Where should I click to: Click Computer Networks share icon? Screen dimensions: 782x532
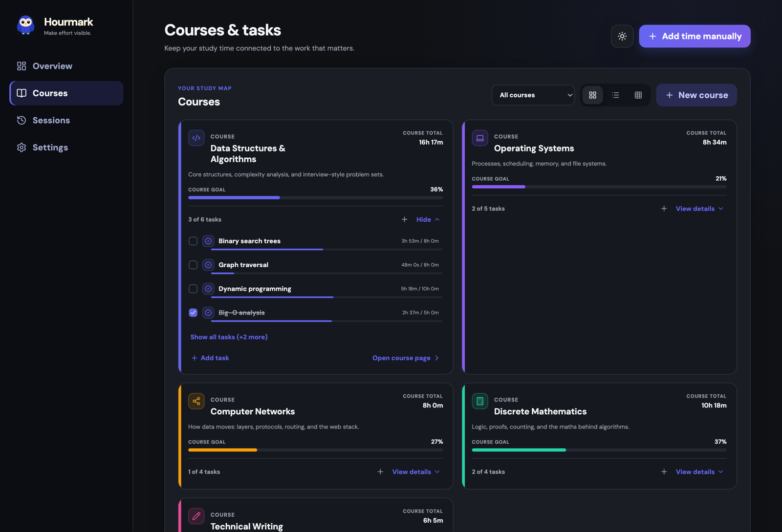(196, 401)
